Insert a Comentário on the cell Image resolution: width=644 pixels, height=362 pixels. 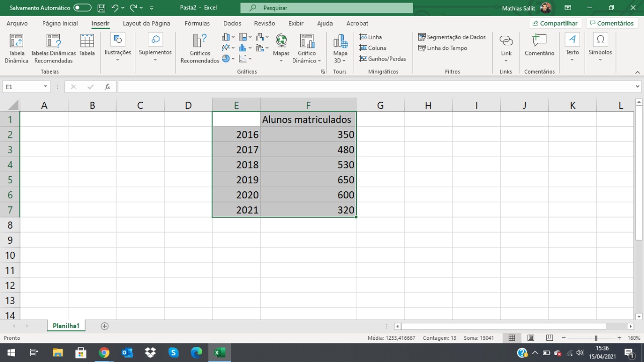tap(539, 45)
